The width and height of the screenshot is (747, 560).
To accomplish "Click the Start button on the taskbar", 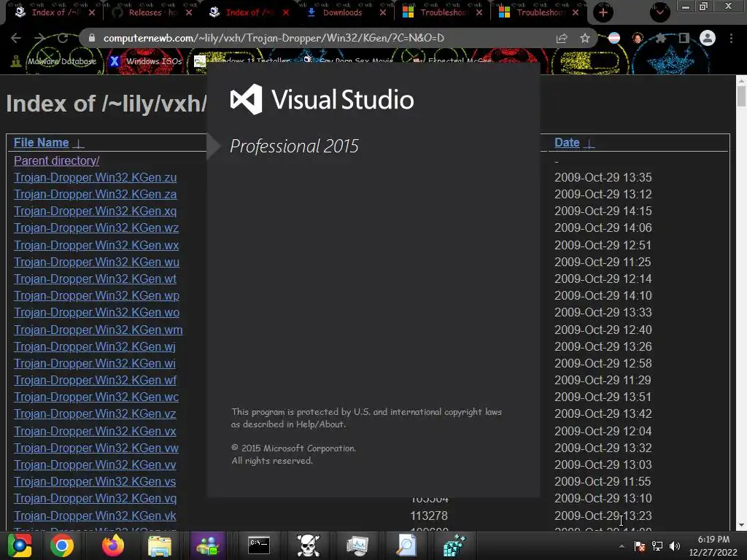I will pos(19,545).
